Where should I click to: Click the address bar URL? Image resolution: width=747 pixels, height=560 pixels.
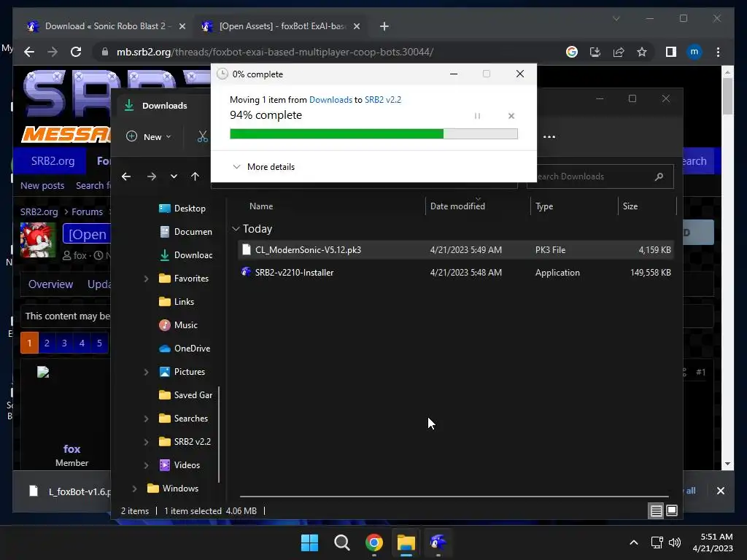[x=275, y=52]
